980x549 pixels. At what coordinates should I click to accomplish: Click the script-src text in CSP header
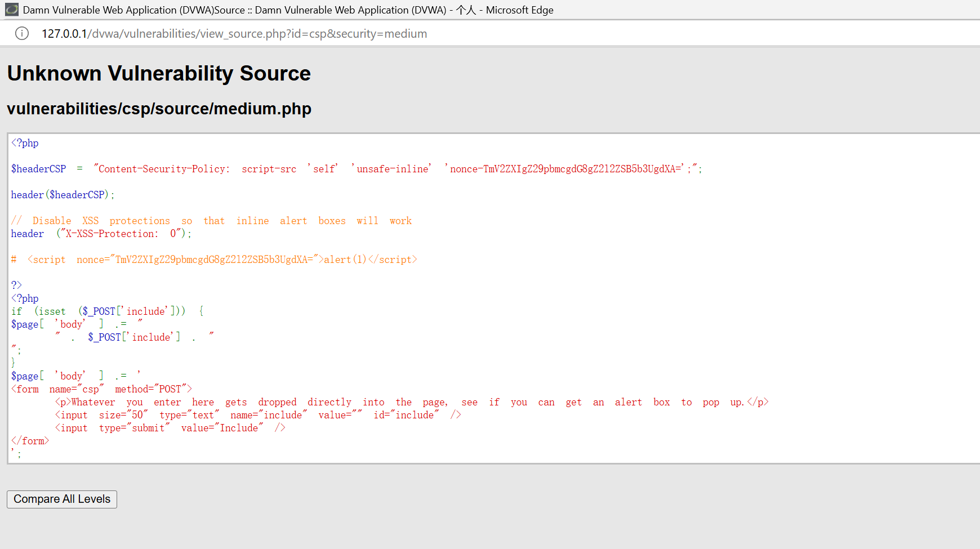(269, 169)
